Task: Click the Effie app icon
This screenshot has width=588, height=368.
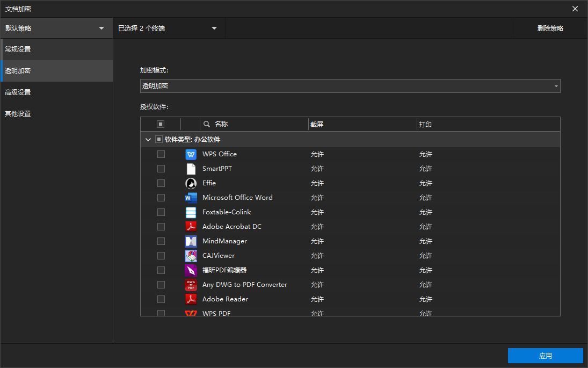Action: [x=191, y=183]
